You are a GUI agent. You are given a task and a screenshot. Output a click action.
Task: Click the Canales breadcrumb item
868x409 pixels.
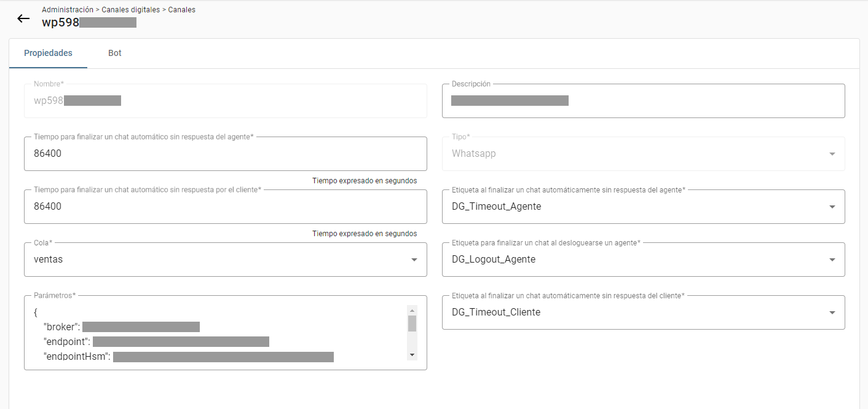click(182, 10)
